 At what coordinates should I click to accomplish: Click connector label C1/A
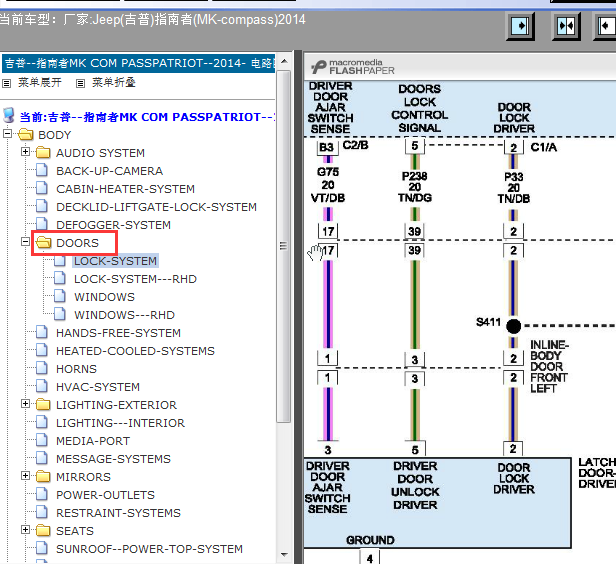[x=543, y=147]
